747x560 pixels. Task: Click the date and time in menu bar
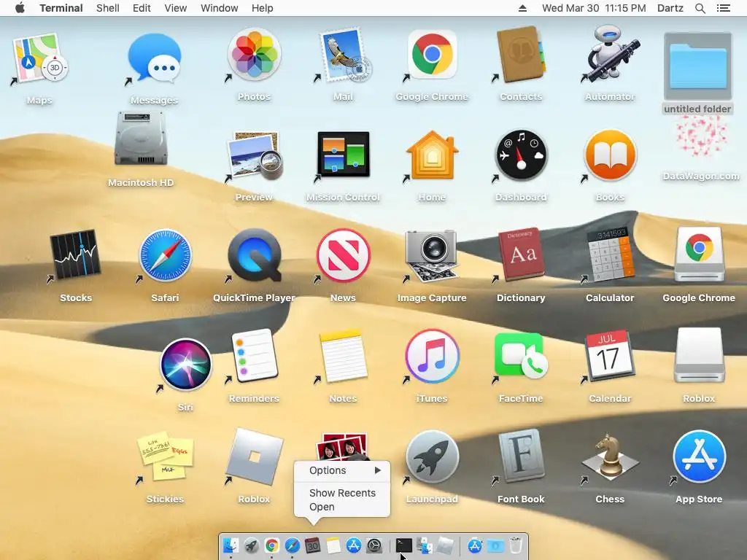click(594, 8)
